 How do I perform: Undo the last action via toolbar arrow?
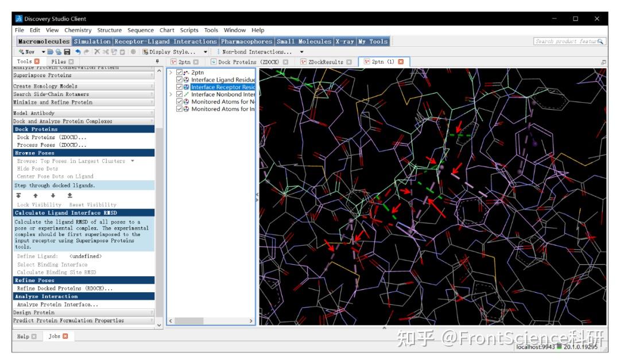pos(78,52)
